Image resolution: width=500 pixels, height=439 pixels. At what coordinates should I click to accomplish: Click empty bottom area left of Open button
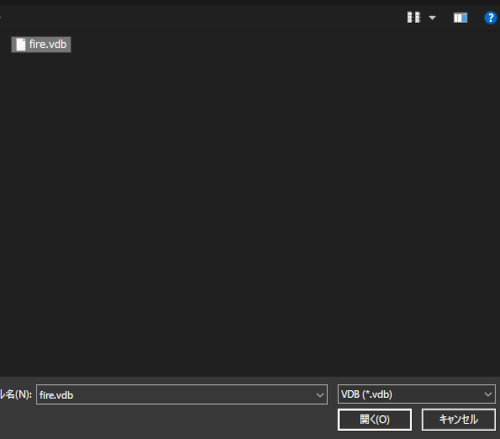(167, 422)
